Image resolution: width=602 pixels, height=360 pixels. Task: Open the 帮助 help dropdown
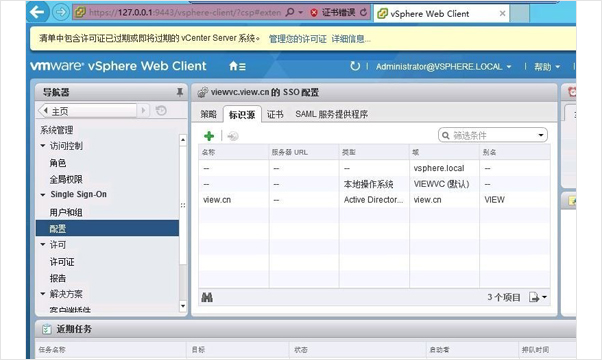point(547,67)
